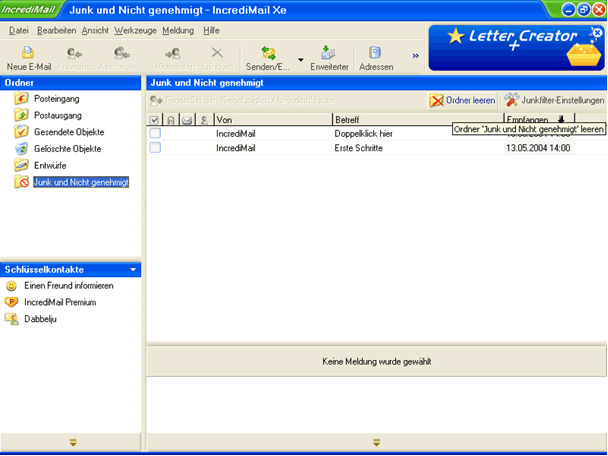
Task: Open the Ansicht menu
Action: 95,30
